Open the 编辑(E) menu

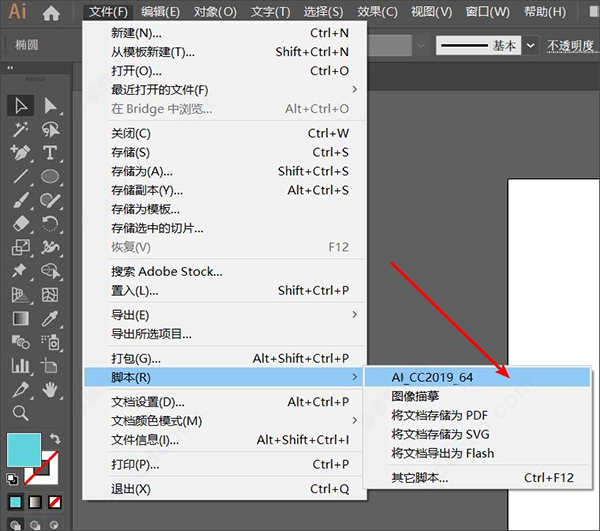[160, 12]
